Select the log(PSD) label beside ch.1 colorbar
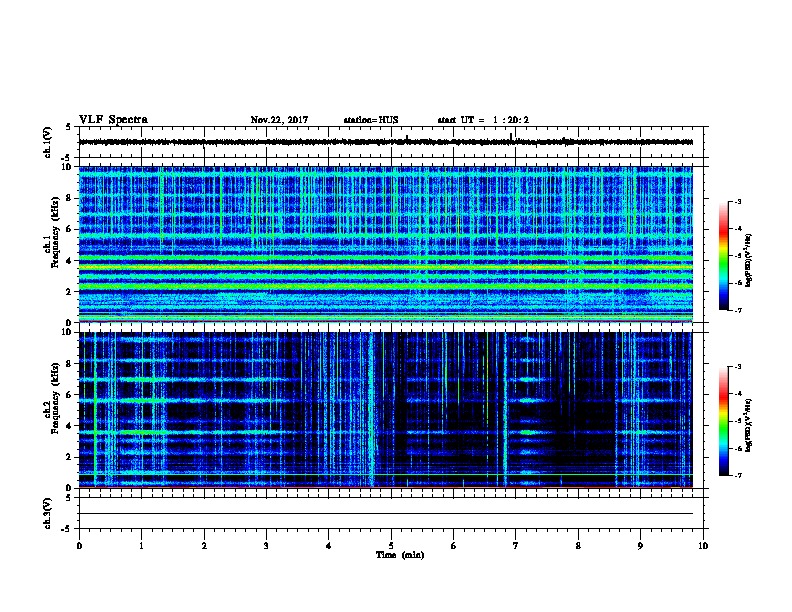 click(x=748, y=260)
